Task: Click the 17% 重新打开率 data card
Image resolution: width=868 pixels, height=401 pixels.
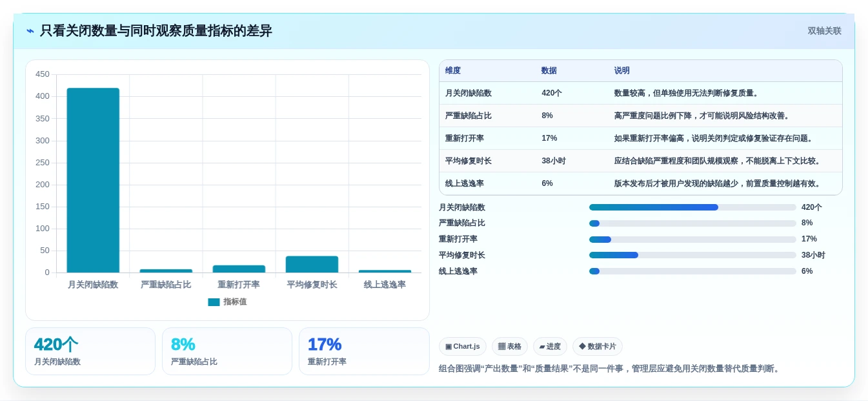Action: (x=364, y=351)
